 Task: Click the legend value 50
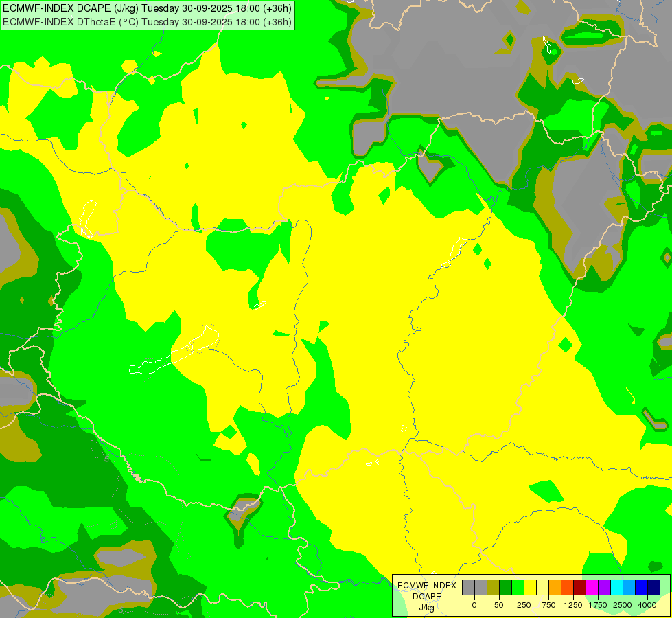click(499, 605)
